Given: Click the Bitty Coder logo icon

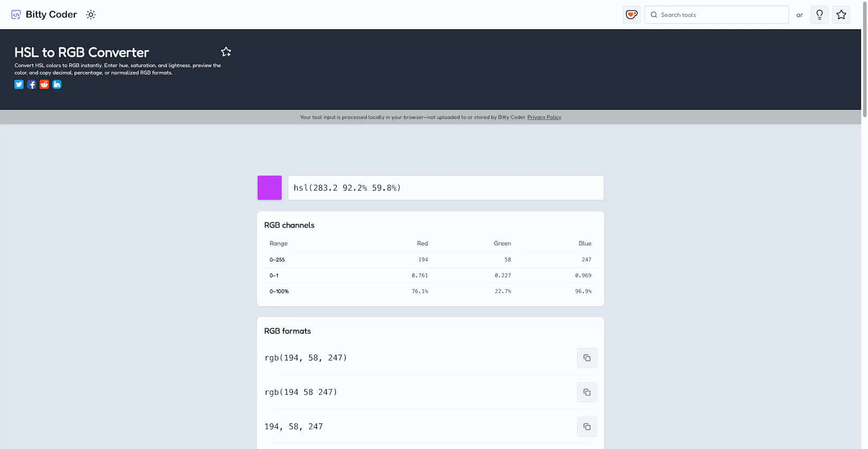Looking at the screenshot, I should (16, 15).
